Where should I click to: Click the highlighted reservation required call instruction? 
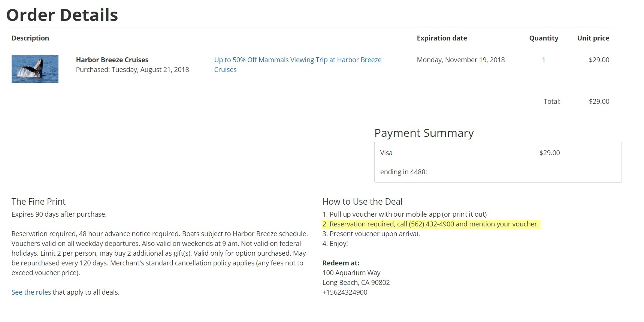(431, 224)
